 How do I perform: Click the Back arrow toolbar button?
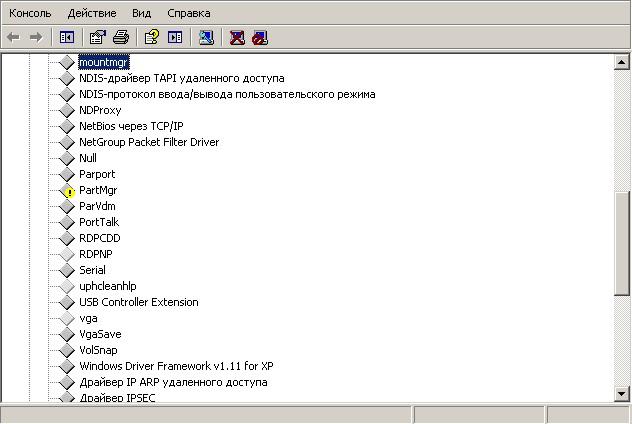point(13,37)
